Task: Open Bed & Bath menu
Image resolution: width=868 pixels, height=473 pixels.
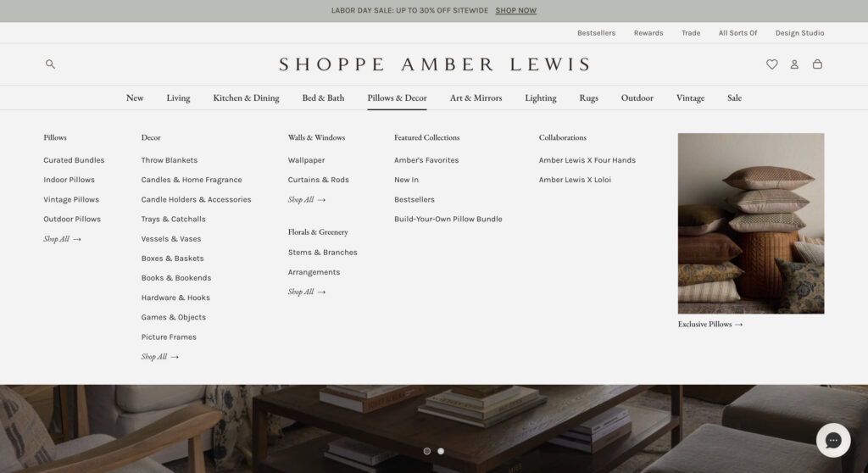Action: coord(323,98)
